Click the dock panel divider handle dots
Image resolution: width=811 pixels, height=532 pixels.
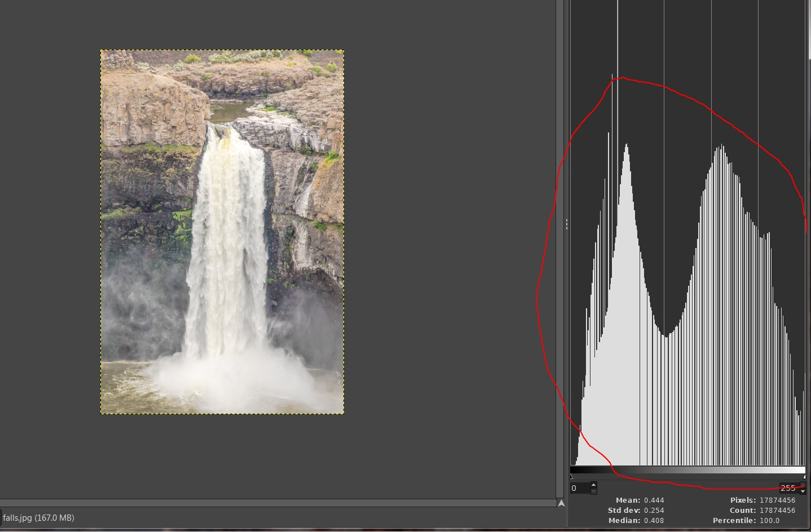coord(566,225)
